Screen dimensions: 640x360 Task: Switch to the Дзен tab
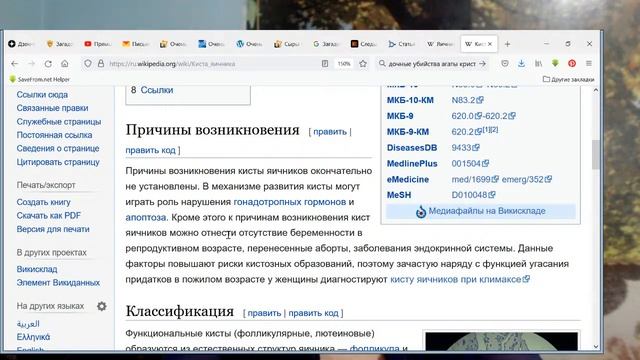(x=21, y=44)
